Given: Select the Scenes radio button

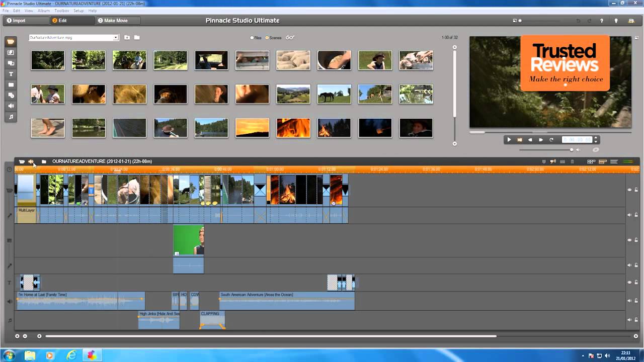Looking at the screenshot, I should point(267,38).
